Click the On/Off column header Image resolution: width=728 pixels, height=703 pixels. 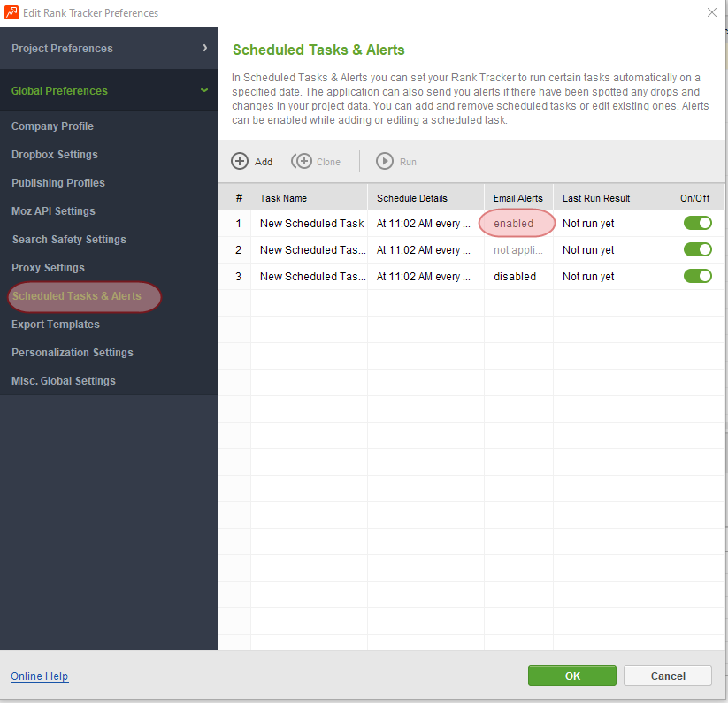(x=698, y=198)
